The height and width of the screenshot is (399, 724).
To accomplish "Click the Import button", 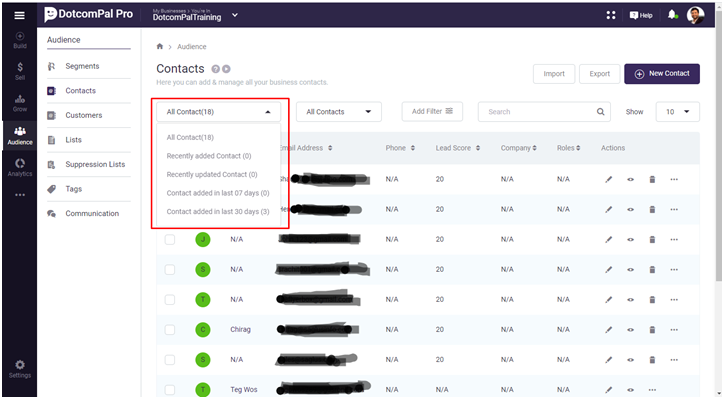I will (x=554, y=74).
